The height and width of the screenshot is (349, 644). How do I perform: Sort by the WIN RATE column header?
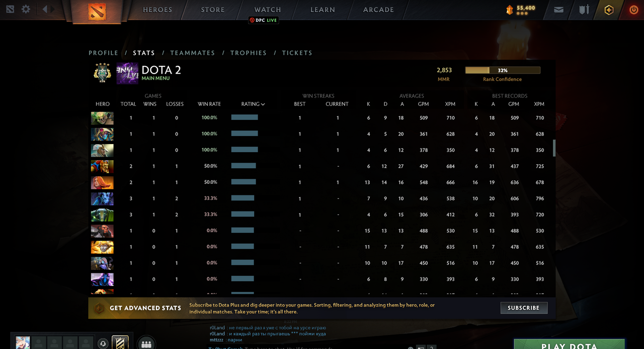pos(209,104)
